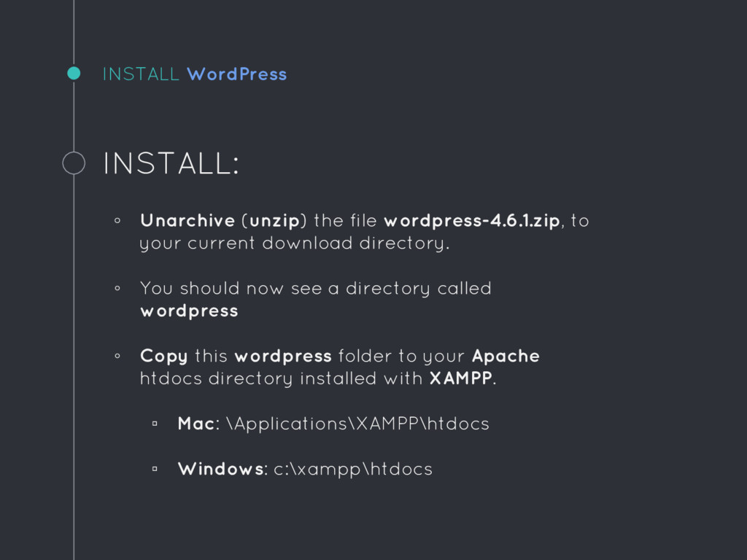
Task: Click the teal filled timeline dot
Action: point(74,74)
